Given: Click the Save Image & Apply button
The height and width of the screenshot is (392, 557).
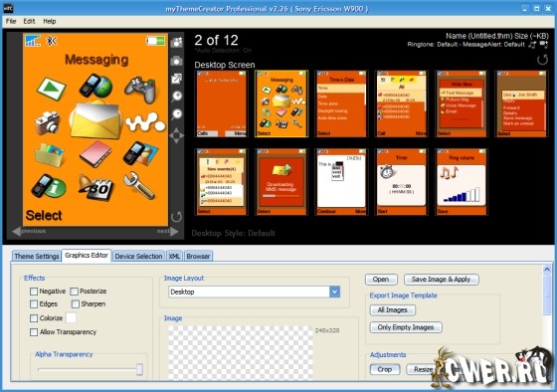Looking at the screenshot, I should (x=441, y=280).
